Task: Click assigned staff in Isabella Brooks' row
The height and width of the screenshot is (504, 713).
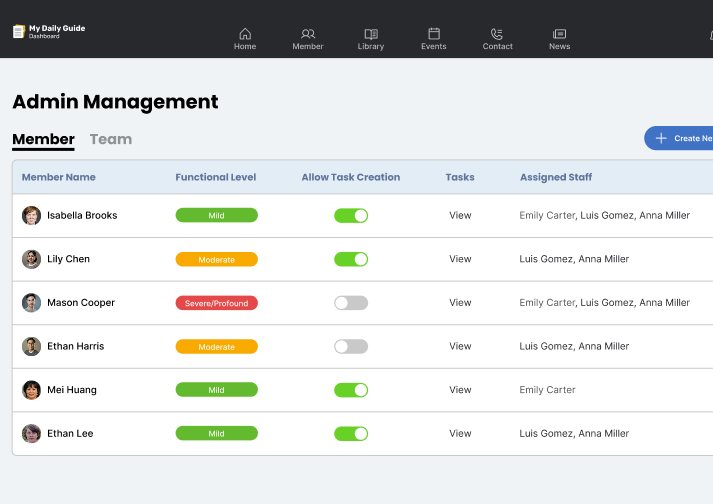Action: point(604,216)
